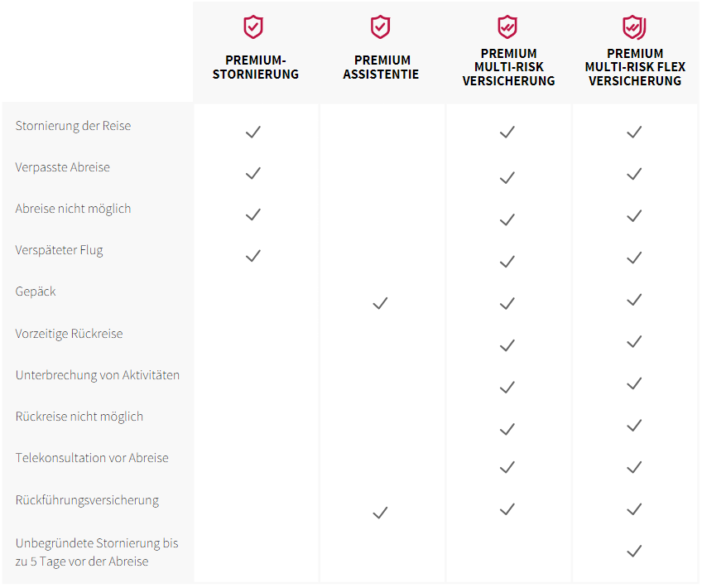This screenshot has height=588, width=702.
Task: Select the Premium Assistentie column heading
Action: (x=382, y=67)
